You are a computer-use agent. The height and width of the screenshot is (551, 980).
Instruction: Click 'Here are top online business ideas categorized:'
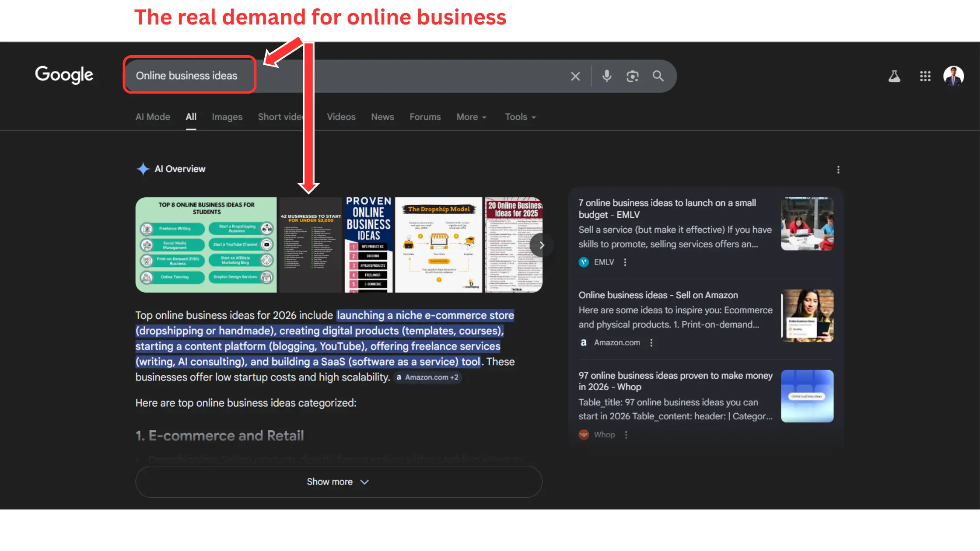click(x=246, y=403)
